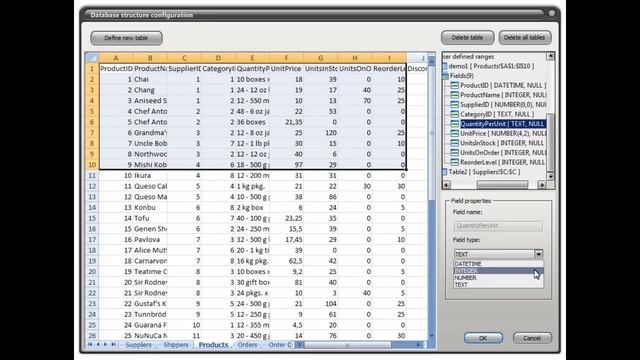
Task: Go to the last sheet with the tab navigation arrow
Action: 113,345
